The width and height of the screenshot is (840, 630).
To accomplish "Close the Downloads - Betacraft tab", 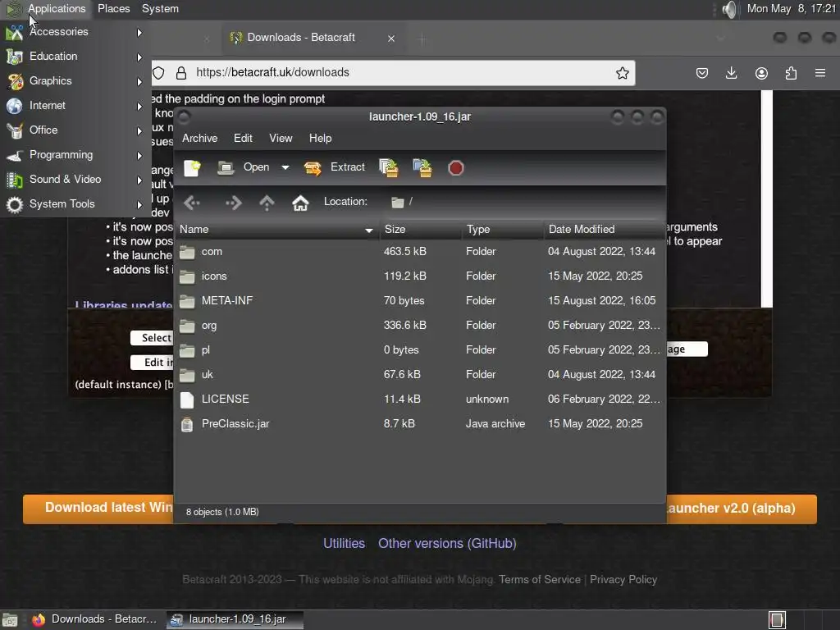I will tap(391, 38).
